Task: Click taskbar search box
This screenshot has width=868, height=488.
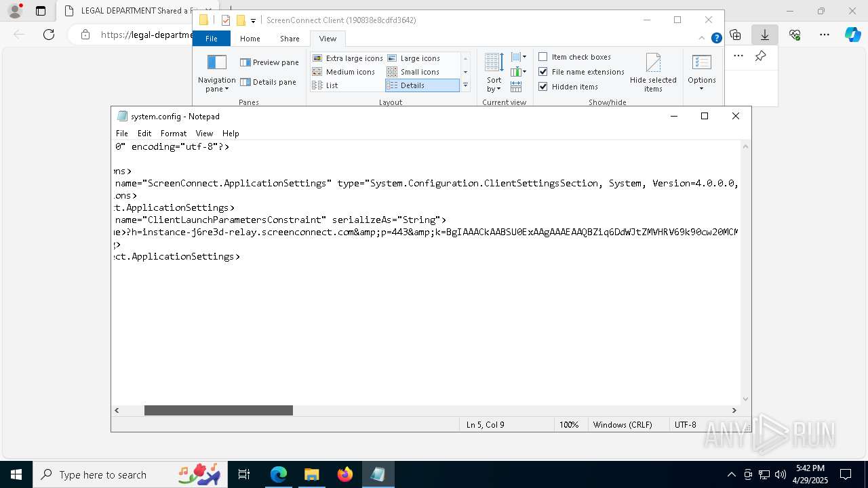Action: (x=131, y=474)
